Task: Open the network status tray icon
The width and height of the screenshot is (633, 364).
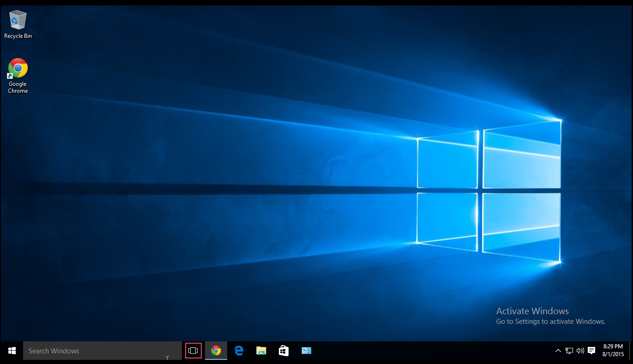Action: tap(569, 351)
